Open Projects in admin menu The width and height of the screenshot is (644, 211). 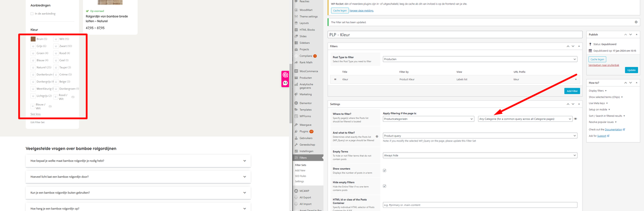(x=304, y=49)
